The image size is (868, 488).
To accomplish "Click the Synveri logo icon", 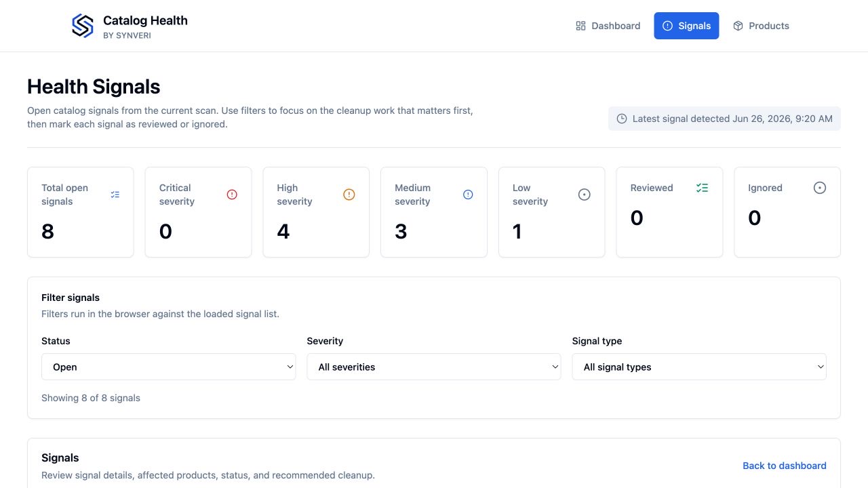I will (83, 26).
